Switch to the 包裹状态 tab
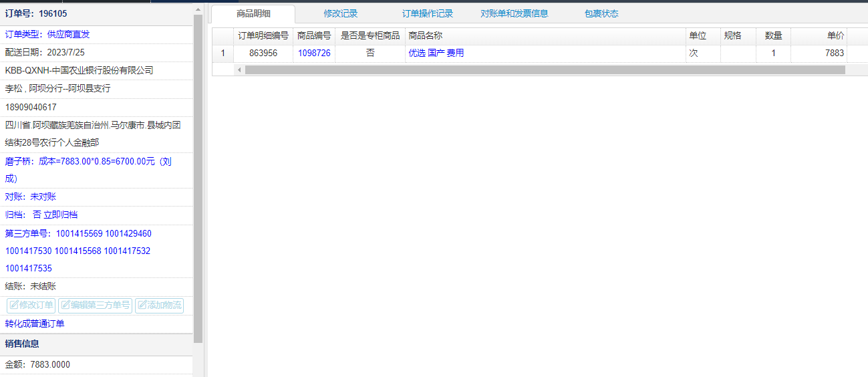The width and height of the screenshot is (868, 377). point(601,13)
